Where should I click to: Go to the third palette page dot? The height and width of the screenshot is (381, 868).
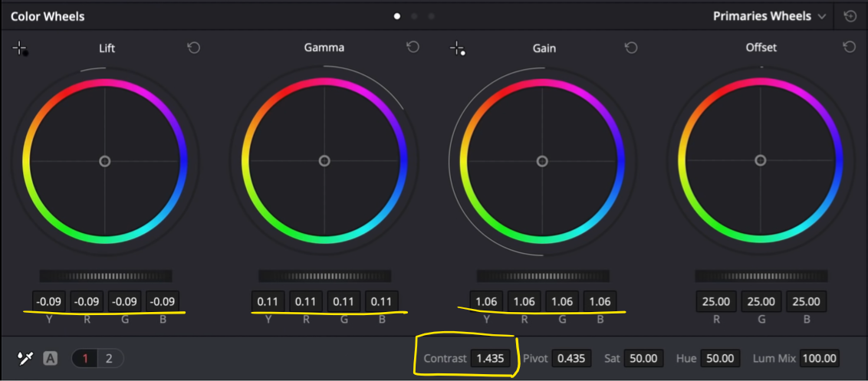[431, 16]
